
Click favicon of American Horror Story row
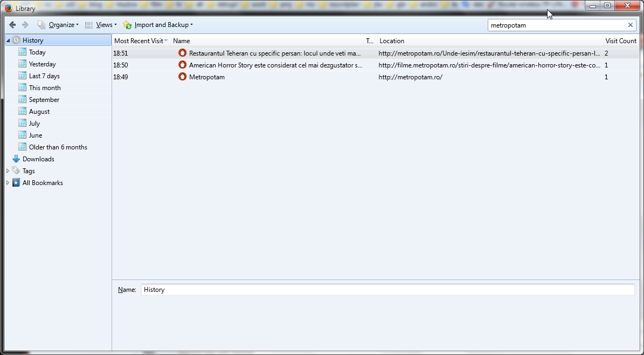pos(182,65)
